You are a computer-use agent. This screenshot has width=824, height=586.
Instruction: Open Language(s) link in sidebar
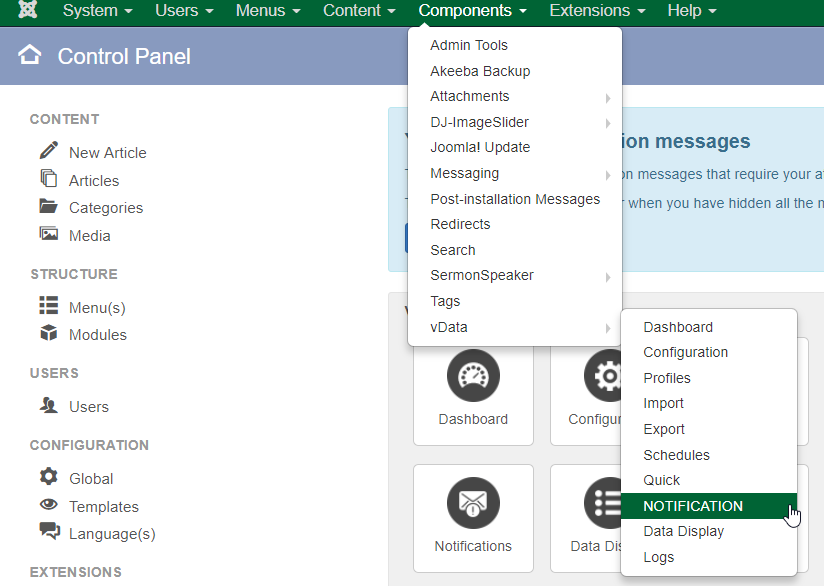(x=111, y=534)
